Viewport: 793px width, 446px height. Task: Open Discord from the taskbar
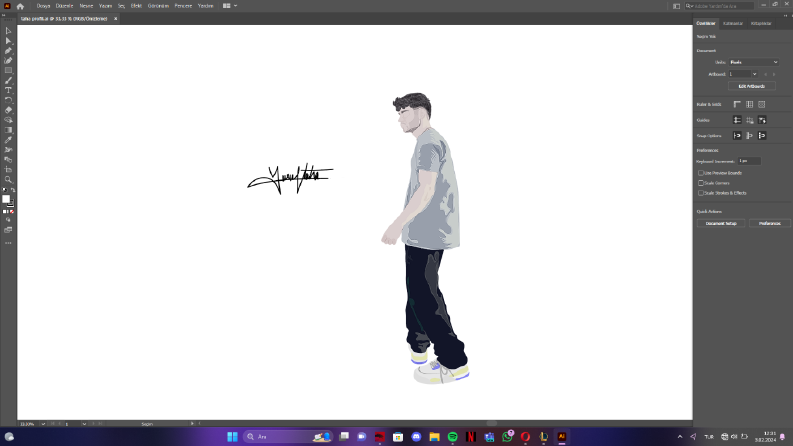[416, 437]
